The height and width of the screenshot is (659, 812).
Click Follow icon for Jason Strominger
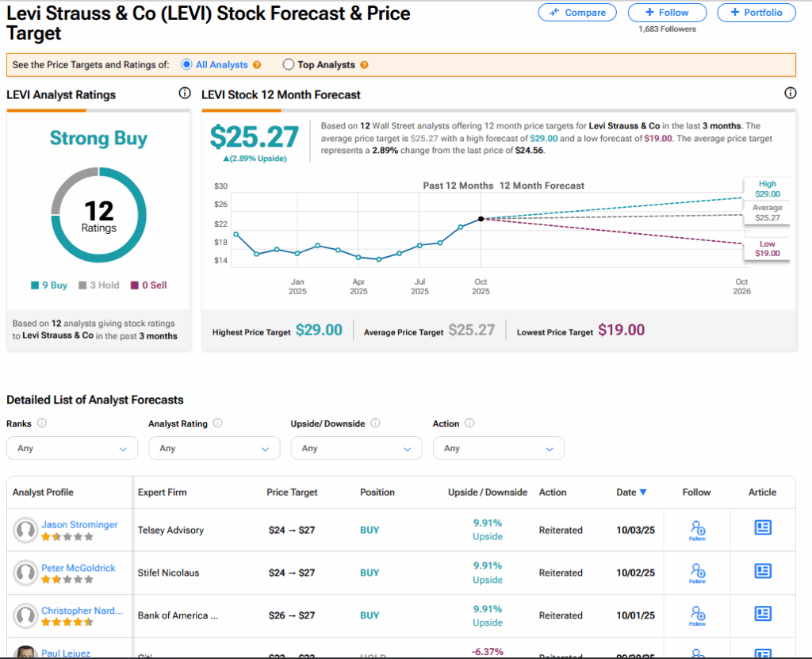pos(697,530)
